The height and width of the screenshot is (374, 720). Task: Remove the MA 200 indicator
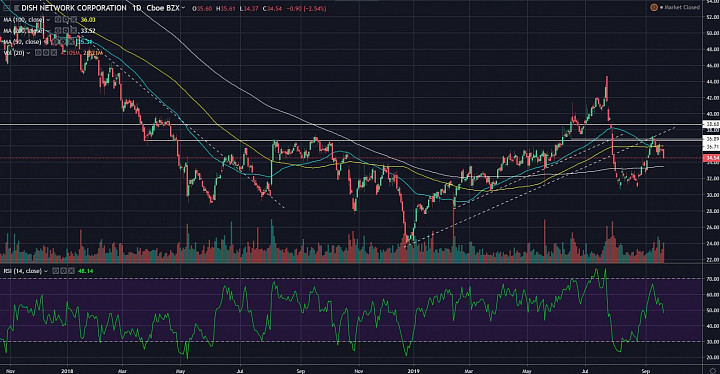[73, 30]
